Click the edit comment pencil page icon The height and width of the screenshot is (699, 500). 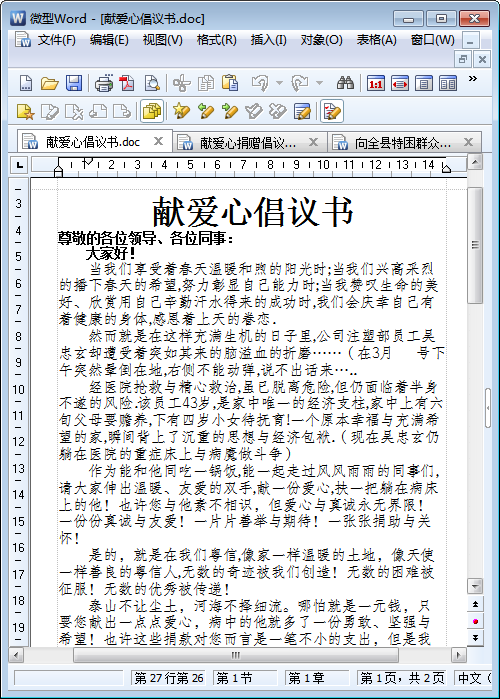point(49,111)
